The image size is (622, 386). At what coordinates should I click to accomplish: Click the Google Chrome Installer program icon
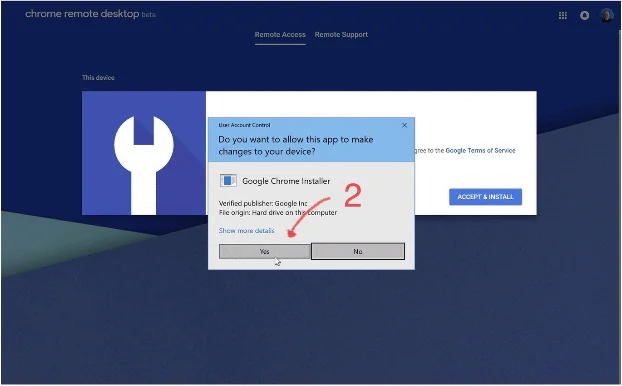click(228, 181)
